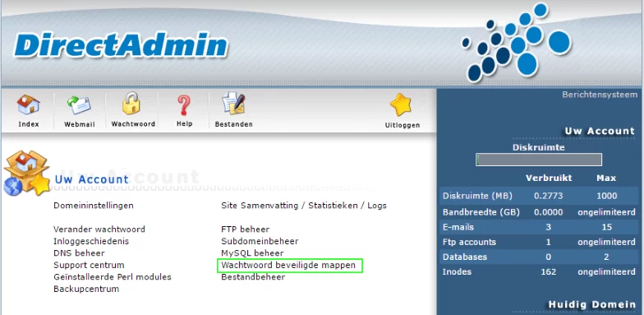644x315 pixels.
Task: Click the Wachtwoord padlock icon
Action: [x=131, y=104]
